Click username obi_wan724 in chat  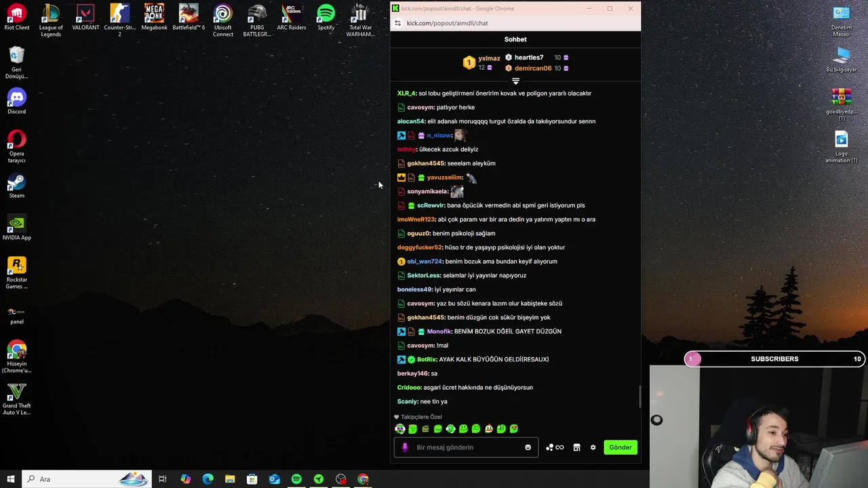point(425,262)
